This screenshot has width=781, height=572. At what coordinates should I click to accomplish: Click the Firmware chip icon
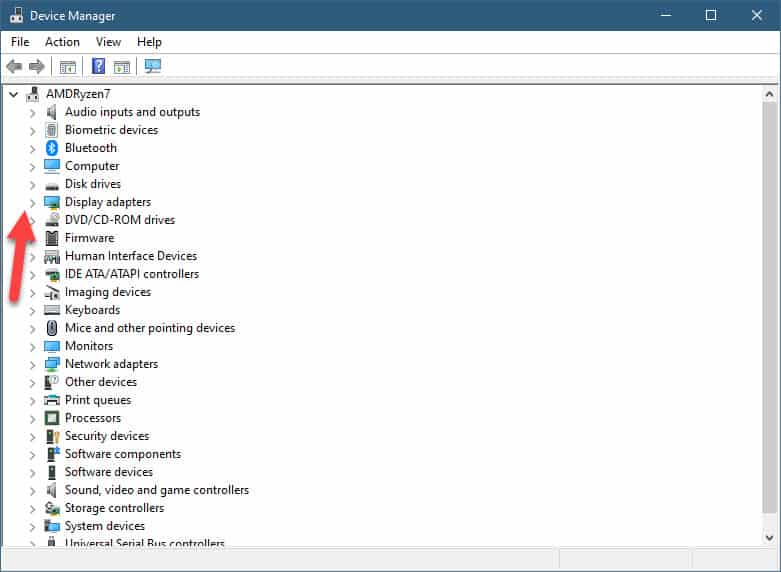pyautogui.click(x=52, y=238)
